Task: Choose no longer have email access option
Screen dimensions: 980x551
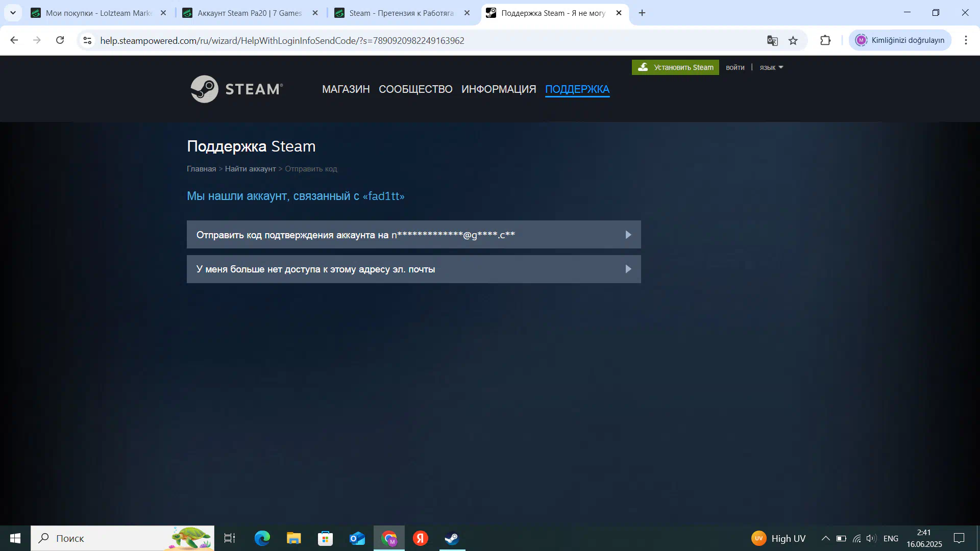Action: (414, 269)
